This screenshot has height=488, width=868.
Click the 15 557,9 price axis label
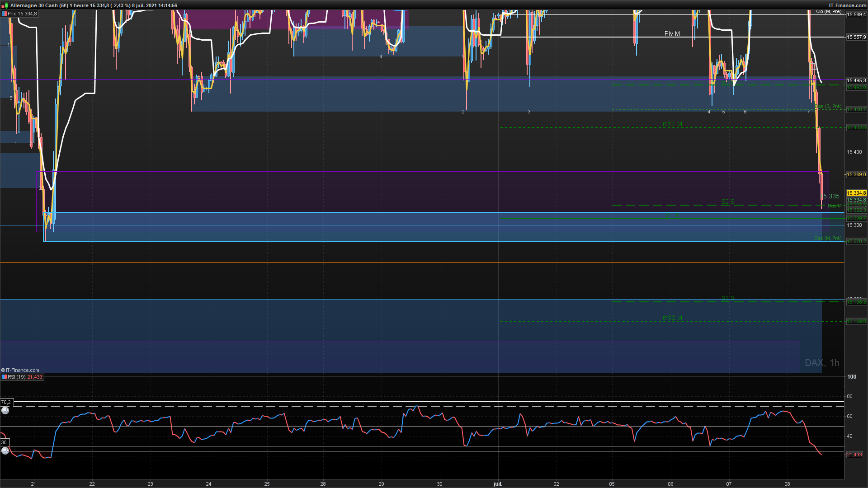coord(856,37)
